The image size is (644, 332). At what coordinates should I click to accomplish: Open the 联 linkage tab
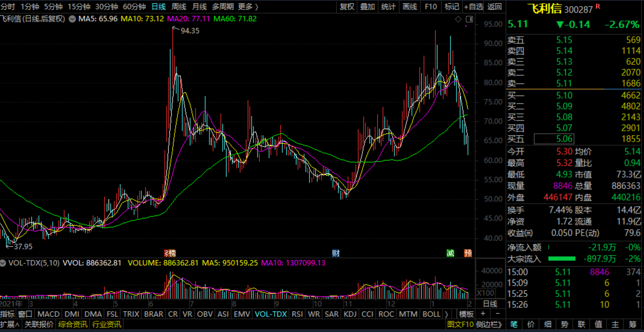581,324
